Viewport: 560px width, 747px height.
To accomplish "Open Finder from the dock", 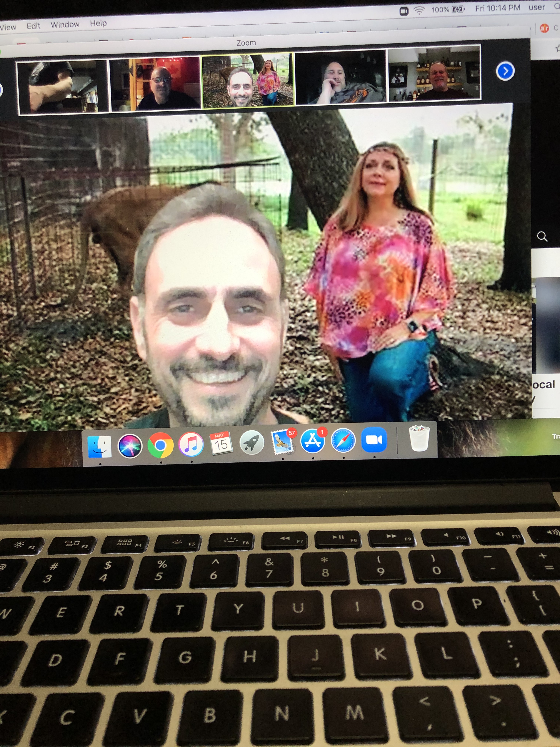I will pyautogui.click(x=99, y=446).
